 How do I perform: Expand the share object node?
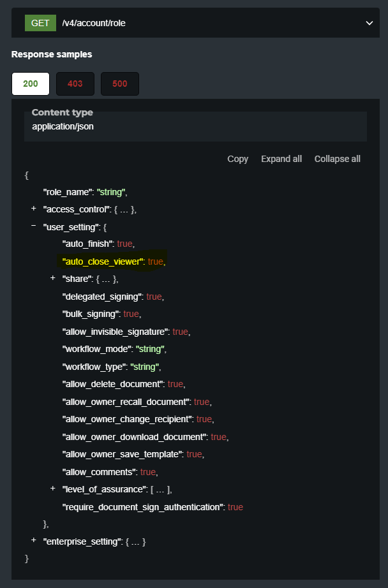tap(52, 279)
